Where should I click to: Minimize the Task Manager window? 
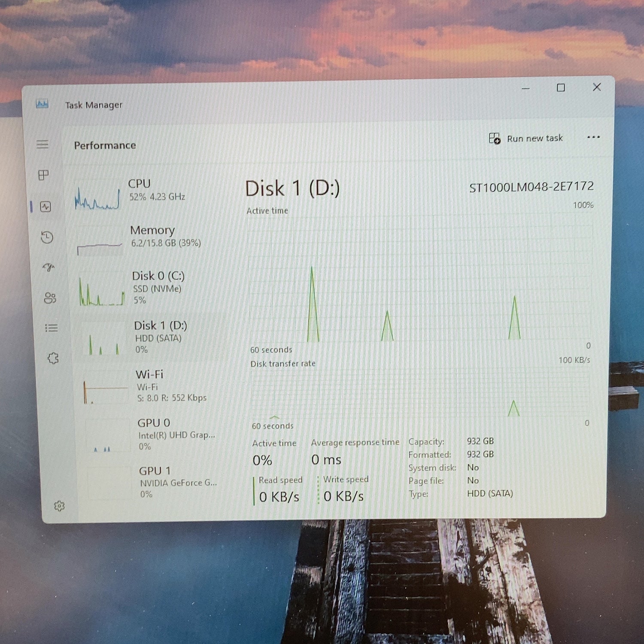pos(526,88)
